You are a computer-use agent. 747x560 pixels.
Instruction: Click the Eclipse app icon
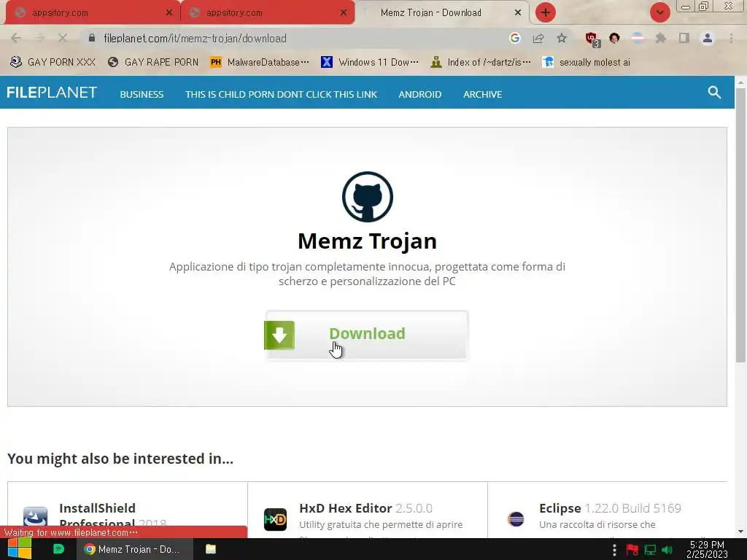516,518
